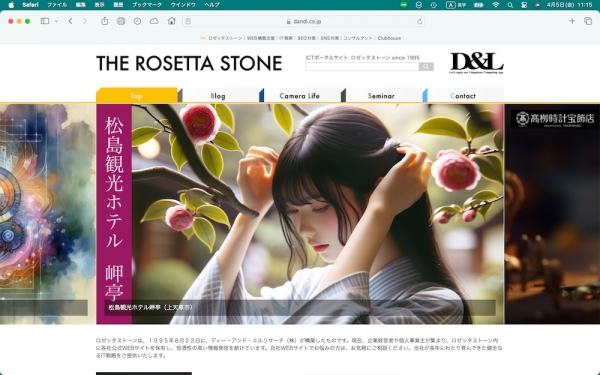Open the 表示 menu
The width and height of the screenshot is (600, 375).
point(99,5)
